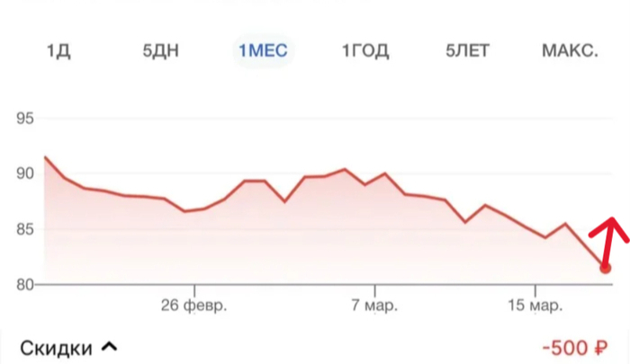This screenshot has width=630, height=364.
Task: Click the 95 value axis label
Action: 25,119
